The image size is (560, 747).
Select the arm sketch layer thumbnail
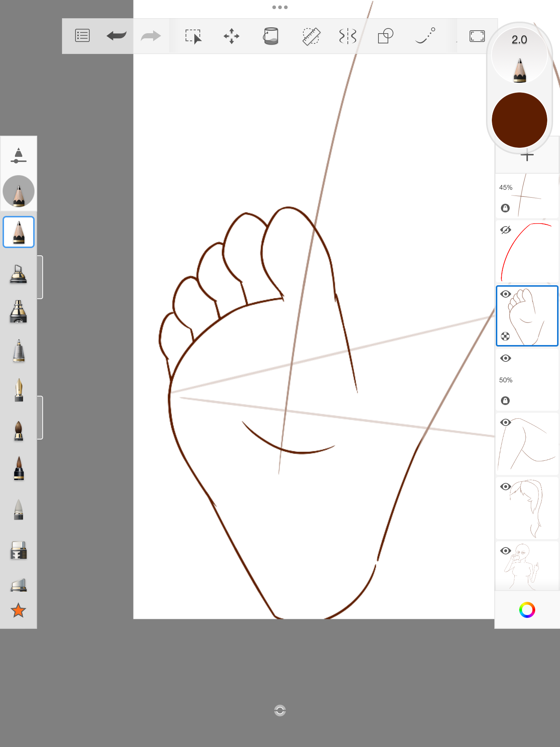527,444
